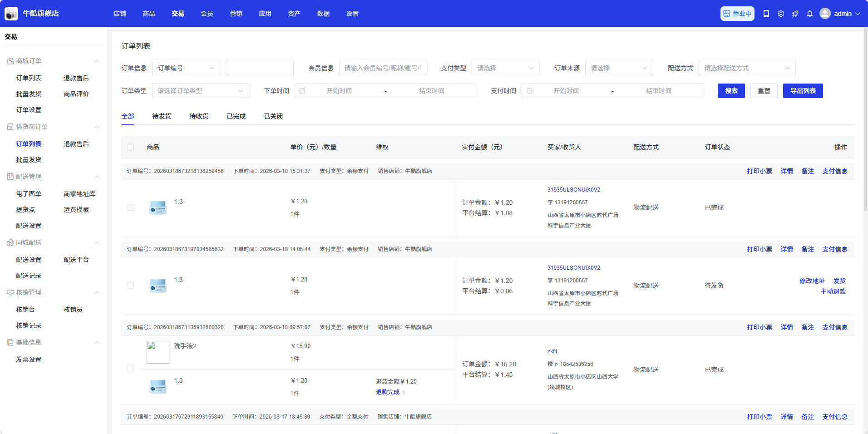Click the 会员信息 input field
This screenshot has height=434, width=868.
(x=382, y=68)
